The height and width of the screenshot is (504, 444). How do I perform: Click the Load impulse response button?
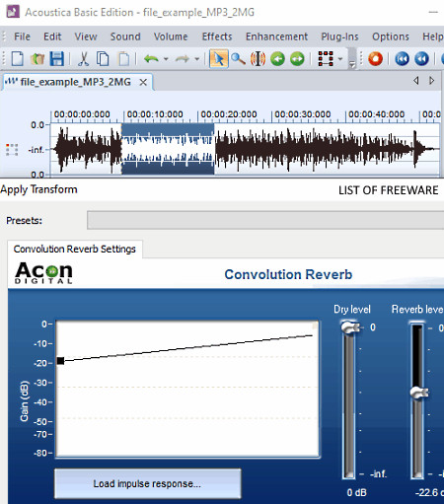pyautogui.click(x=147, y=483)
